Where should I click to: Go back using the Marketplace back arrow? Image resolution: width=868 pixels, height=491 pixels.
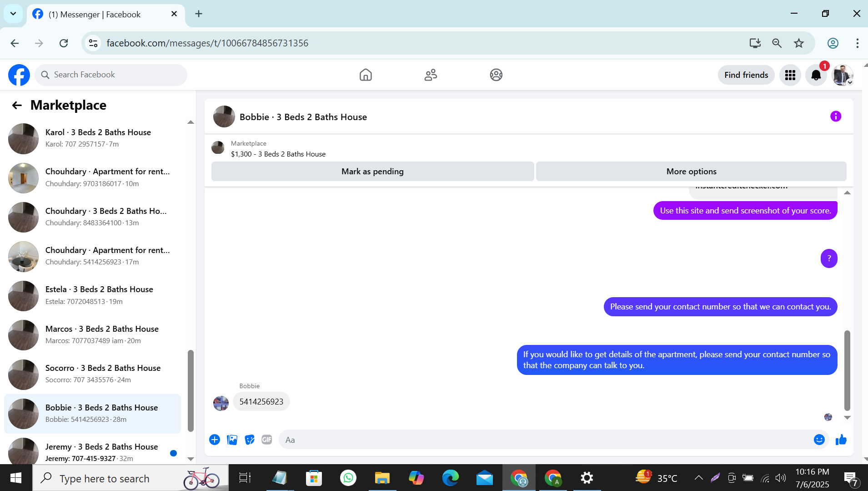pyautogui.click(x=17, y=106)
